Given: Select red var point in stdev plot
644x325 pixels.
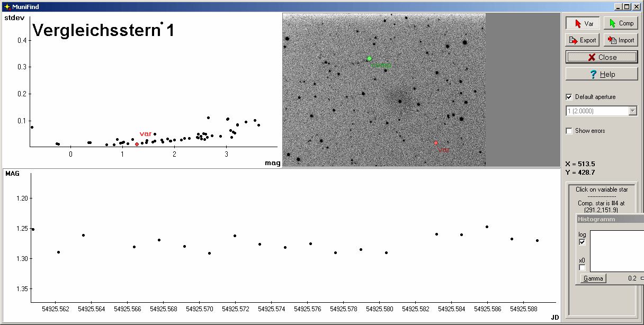Looking at the screenshot, I should click(137, 144).
